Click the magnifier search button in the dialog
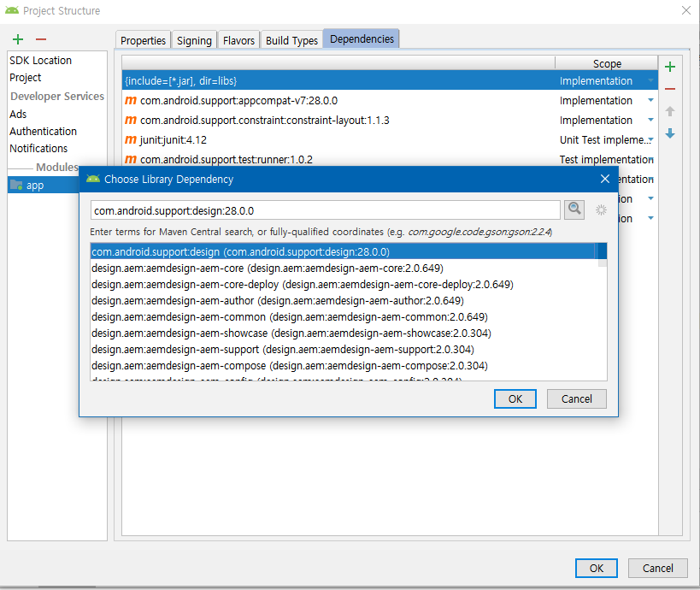This screenshot has width=700, height=590. point(574,209)
